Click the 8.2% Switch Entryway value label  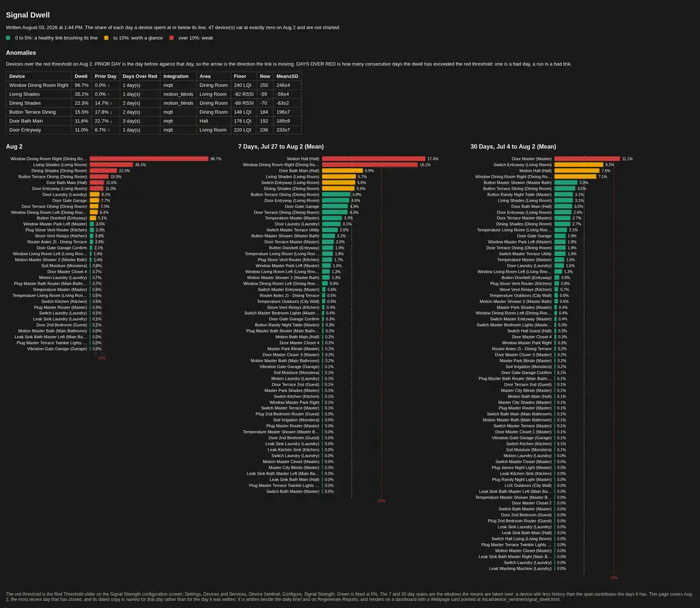tap(609, 165)
